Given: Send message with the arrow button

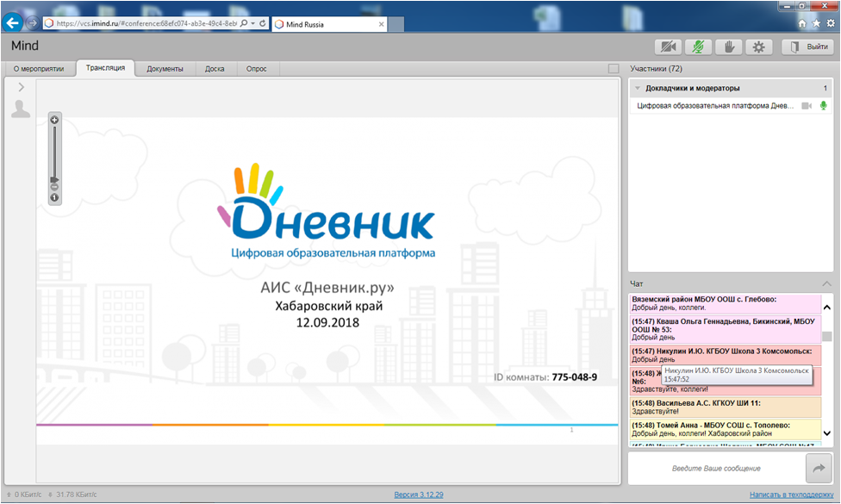Looking at the screenshot, I should click(819, 468).
